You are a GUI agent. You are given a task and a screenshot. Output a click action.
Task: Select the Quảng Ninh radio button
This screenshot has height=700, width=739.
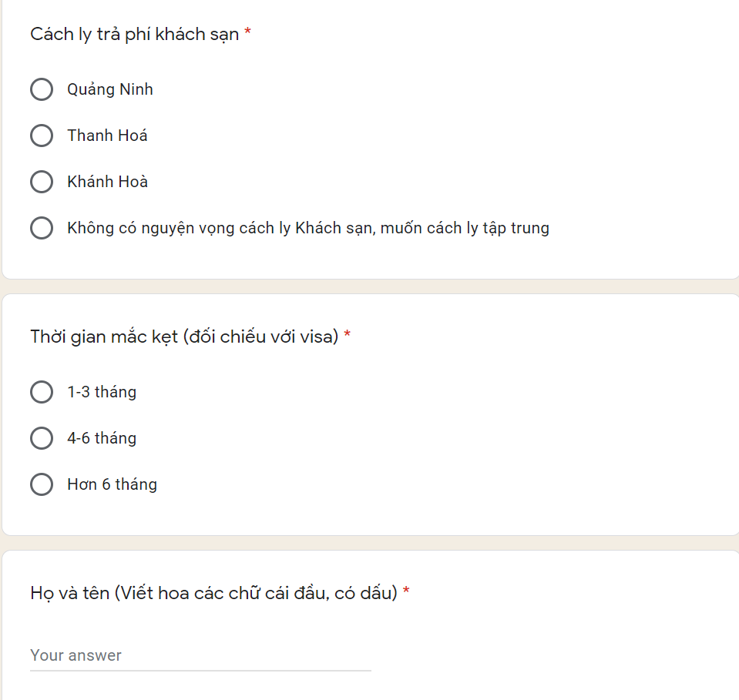tap(42, 89)
